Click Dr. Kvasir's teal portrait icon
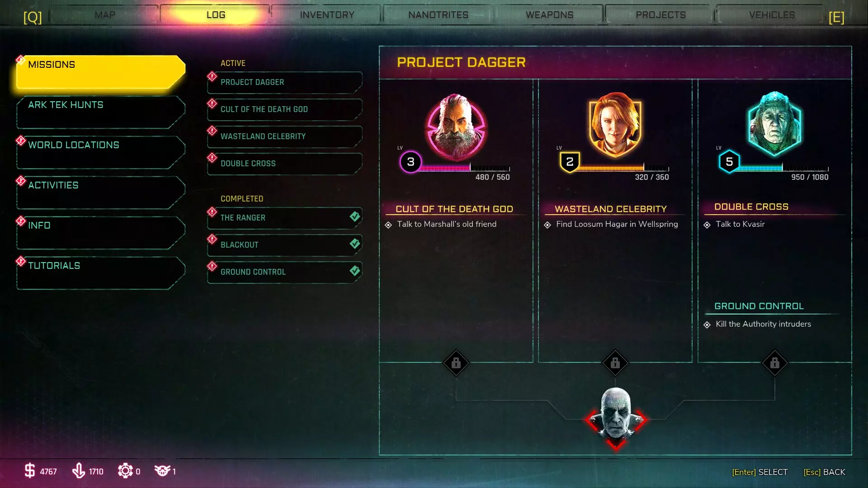 tap(774, 124)
